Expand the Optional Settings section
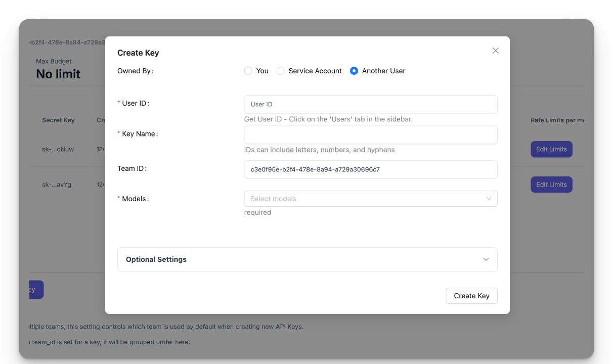The width and height of the screenshot is (613, 364). (307, 259)
